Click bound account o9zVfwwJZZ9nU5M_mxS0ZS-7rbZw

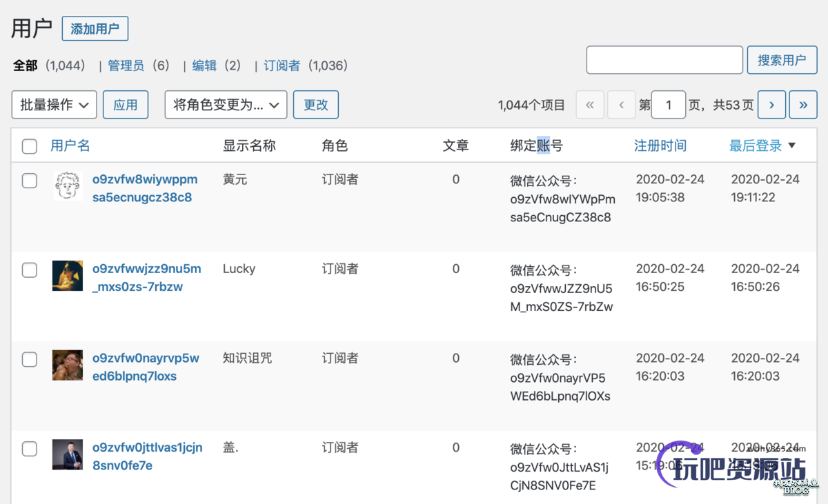562,298
